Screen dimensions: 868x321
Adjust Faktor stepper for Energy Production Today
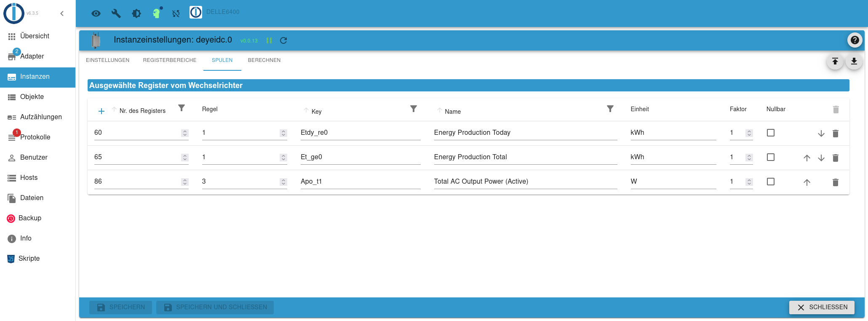click(749, 133)
